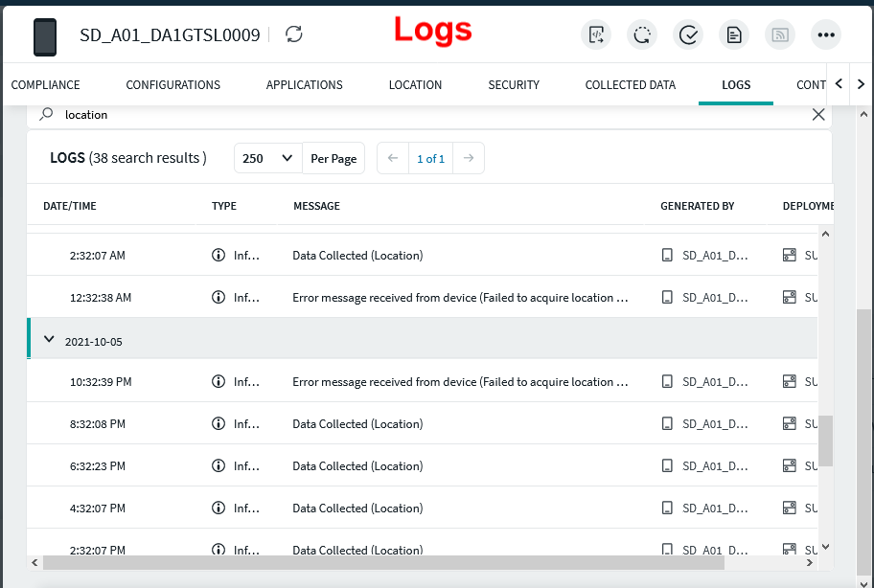Go to the previous page arrow
The width and height of the screenshot is (874, 588).
[x=393, y=158]
